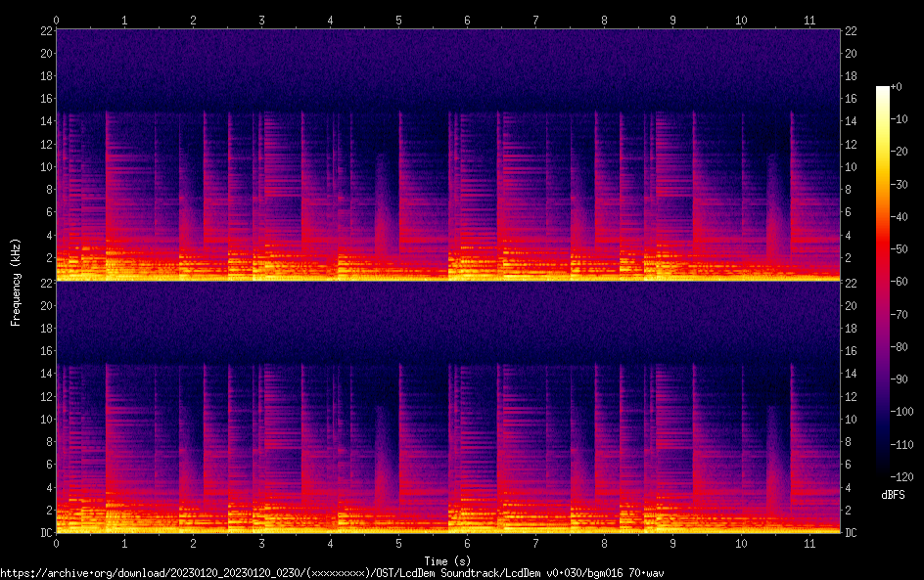Click the 11-second mark on the bottom time axis

click(x=808, y=543)
